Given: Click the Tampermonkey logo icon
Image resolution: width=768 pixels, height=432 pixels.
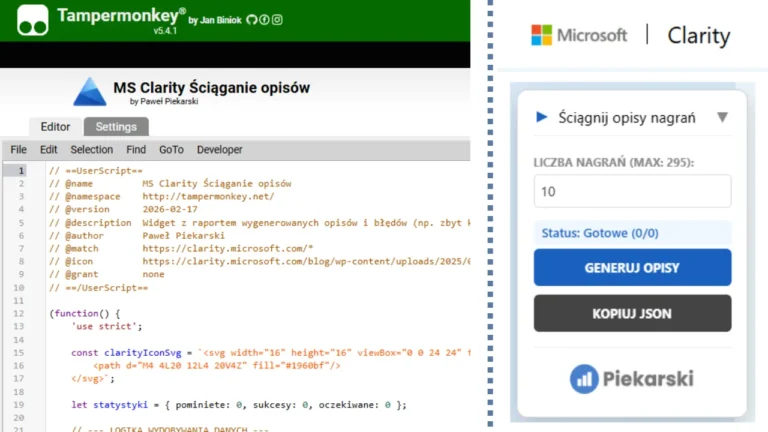Looking at the screenshot, I should tap(32, 20).
